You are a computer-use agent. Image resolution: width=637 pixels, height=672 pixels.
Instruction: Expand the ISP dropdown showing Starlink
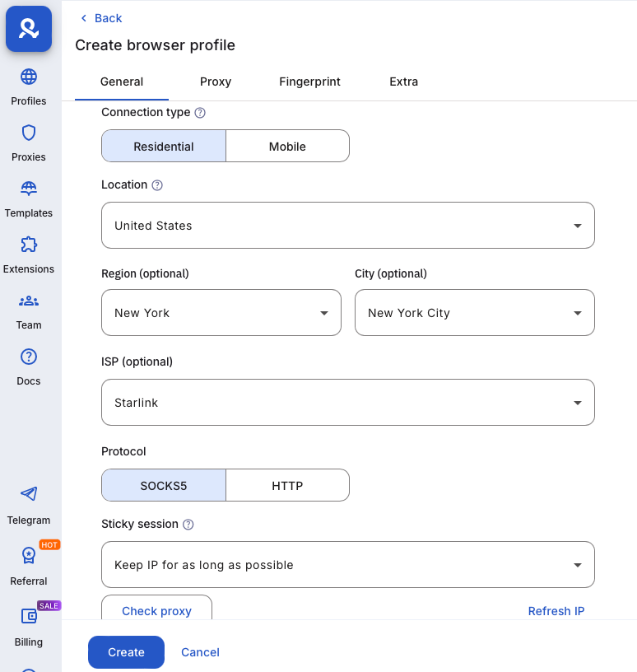tap(347, 403)
